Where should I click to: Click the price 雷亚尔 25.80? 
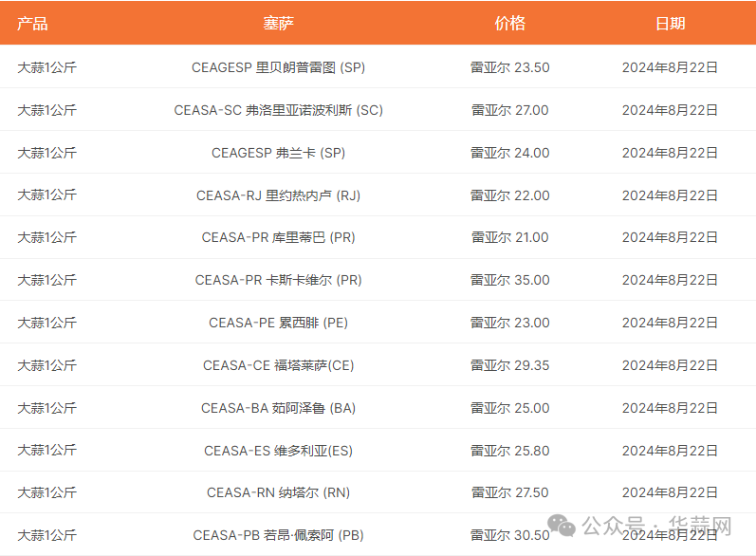click(509, 451)
